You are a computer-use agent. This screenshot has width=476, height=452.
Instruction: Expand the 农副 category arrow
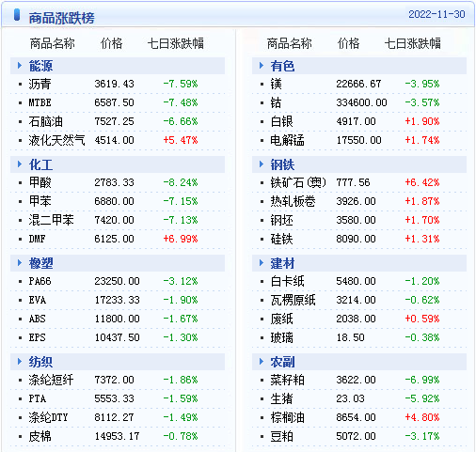[262, 362]
